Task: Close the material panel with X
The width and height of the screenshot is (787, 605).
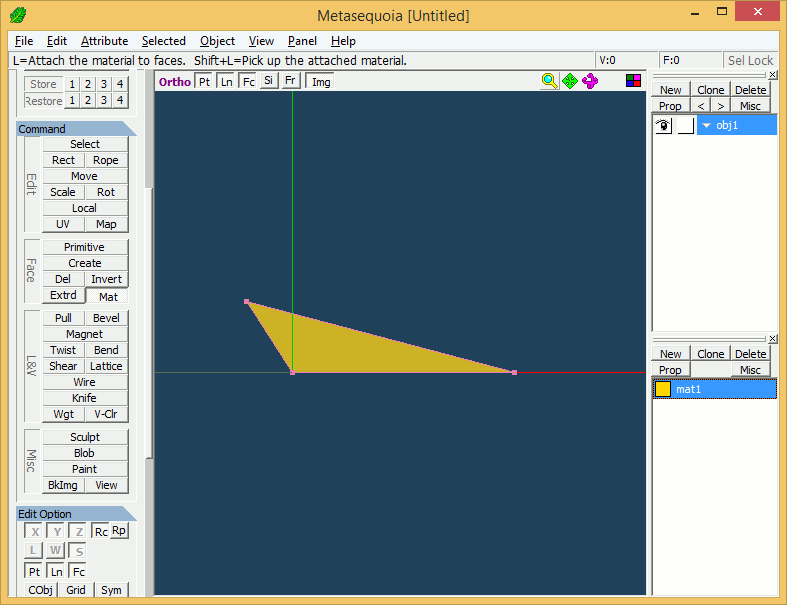Action: point(772,338)
